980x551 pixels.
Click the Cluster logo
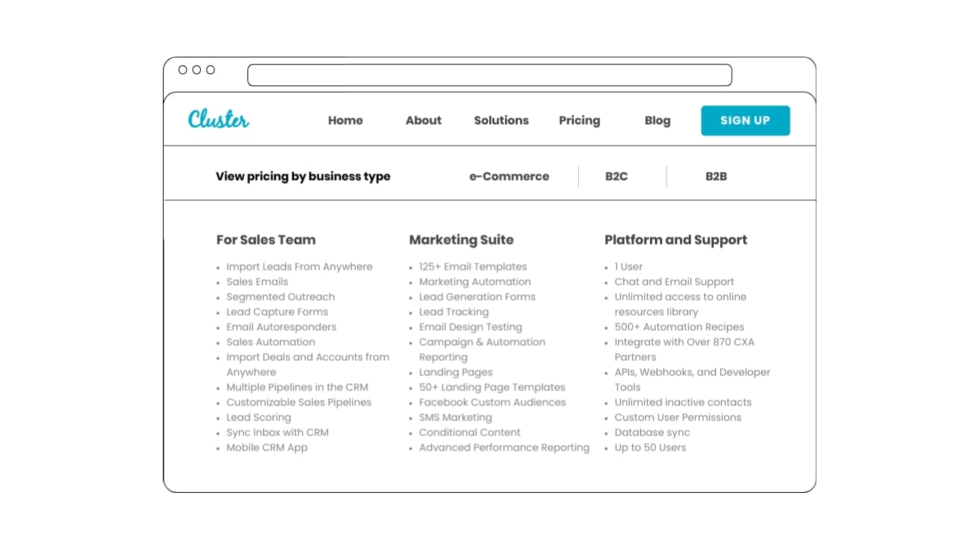(218, 119)
